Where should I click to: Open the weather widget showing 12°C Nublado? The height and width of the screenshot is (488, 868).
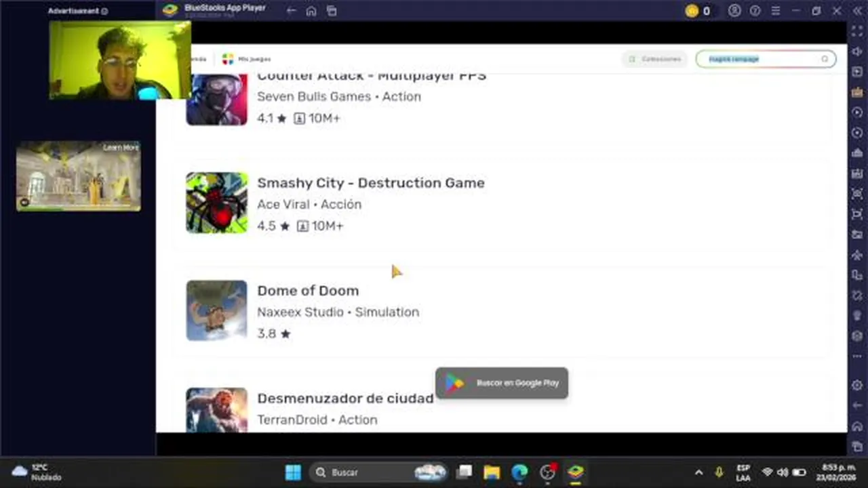(x=38, y=472)
